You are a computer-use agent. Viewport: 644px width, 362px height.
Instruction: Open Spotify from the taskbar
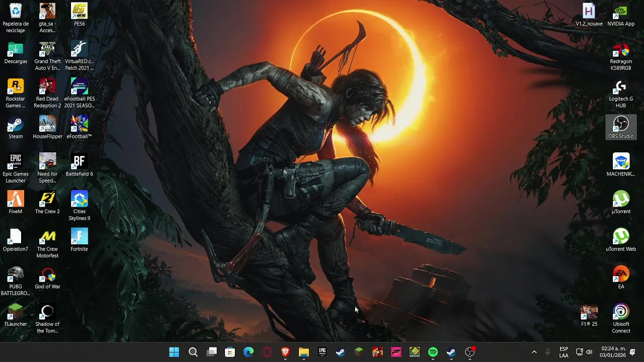click(x=433, y=352)
